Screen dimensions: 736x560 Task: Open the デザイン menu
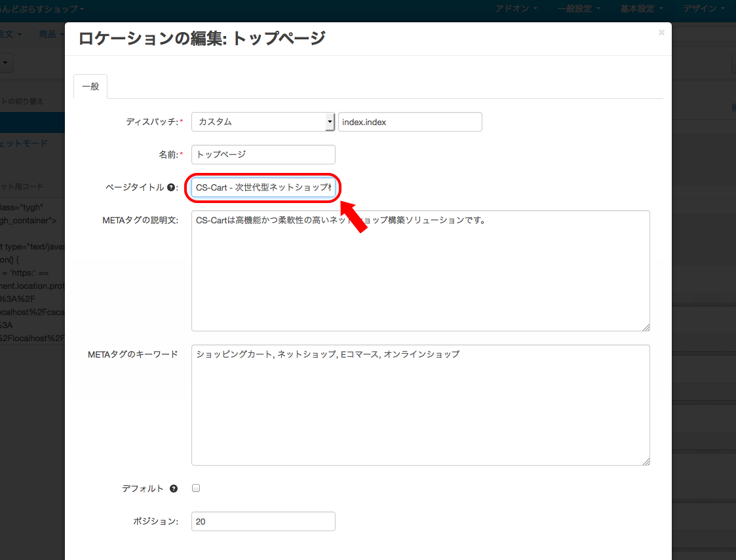click(x=704, y=9)
